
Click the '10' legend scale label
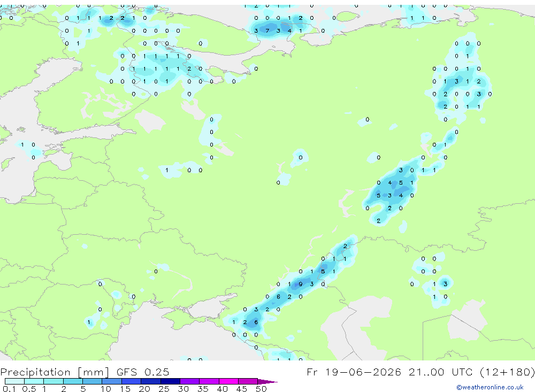[x=106, y=389]
